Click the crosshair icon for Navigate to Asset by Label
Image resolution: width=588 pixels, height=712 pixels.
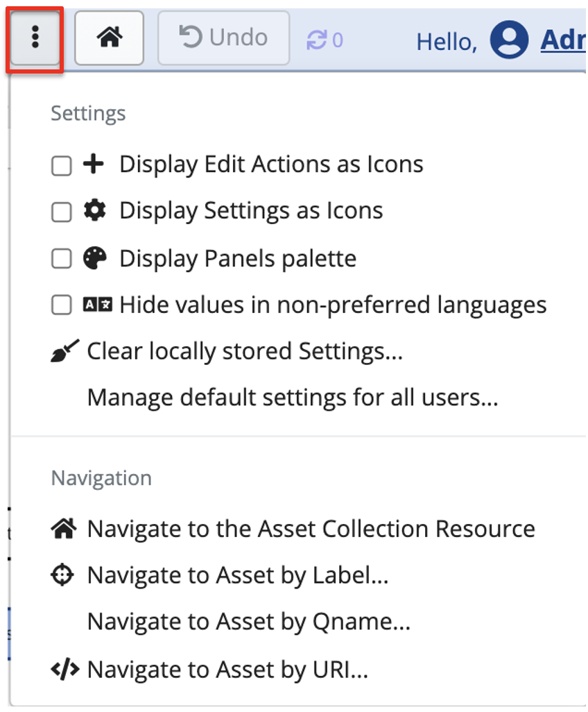(62, 575)
